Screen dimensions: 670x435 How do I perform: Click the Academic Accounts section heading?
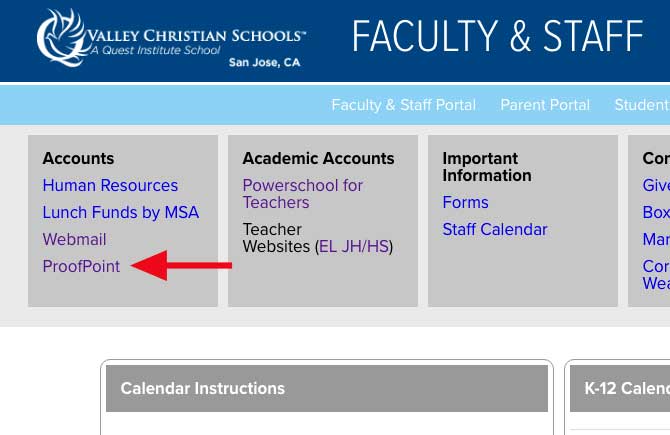tap(318, 158)
